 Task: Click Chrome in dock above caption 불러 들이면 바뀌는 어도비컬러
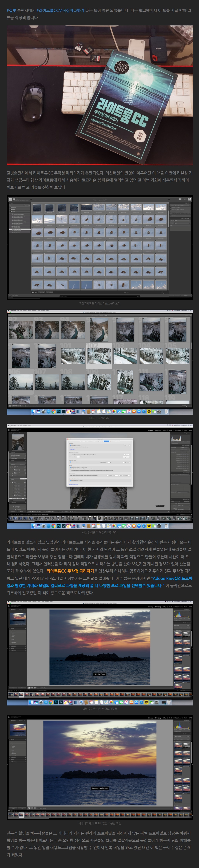(51, 702)
